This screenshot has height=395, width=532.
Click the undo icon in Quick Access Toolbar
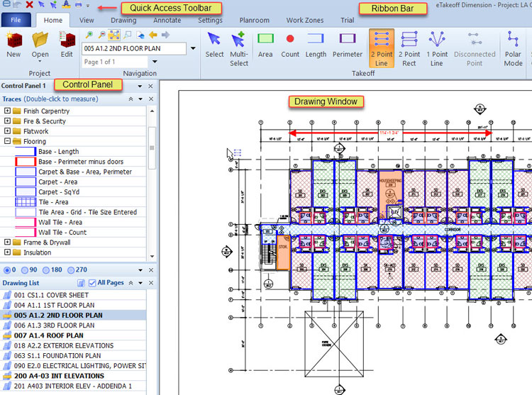(17, 5)
